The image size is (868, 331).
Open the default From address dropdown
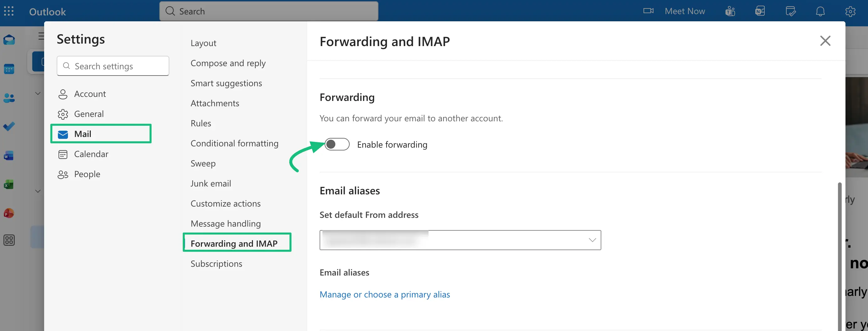(591, 240)
